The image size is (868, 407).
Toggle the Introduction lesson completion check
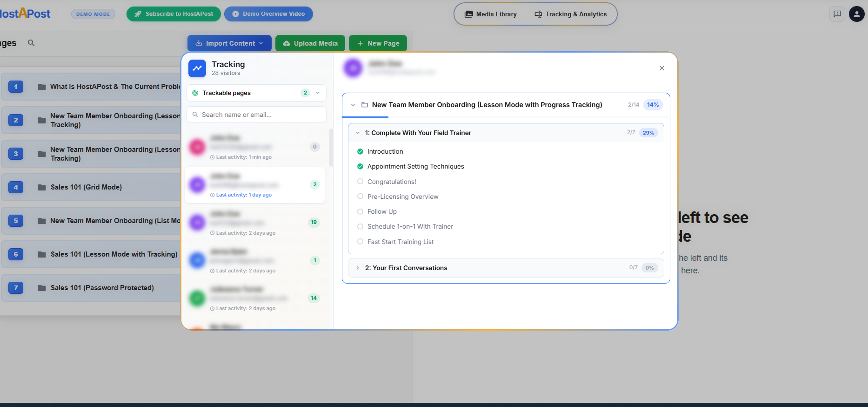point(360,151)
